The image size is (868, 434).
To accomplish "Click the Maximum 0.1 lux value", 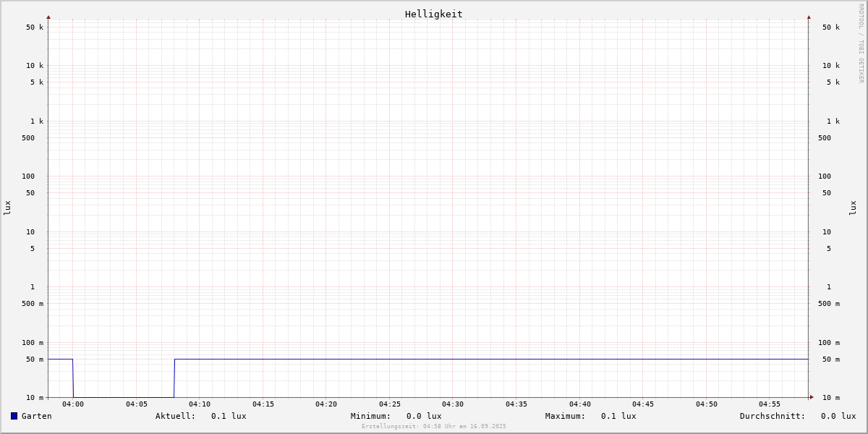I will coord(618,416).
